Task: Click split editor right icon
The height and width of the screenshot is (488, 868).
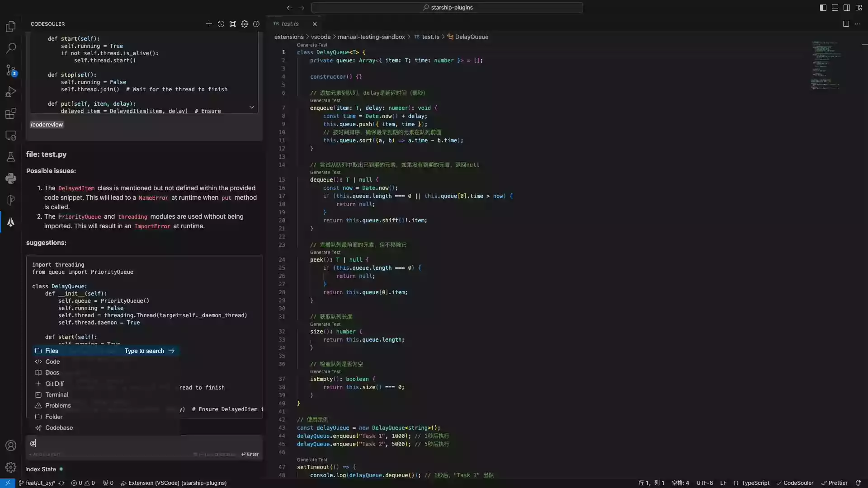Action: [x=845, y=24]
